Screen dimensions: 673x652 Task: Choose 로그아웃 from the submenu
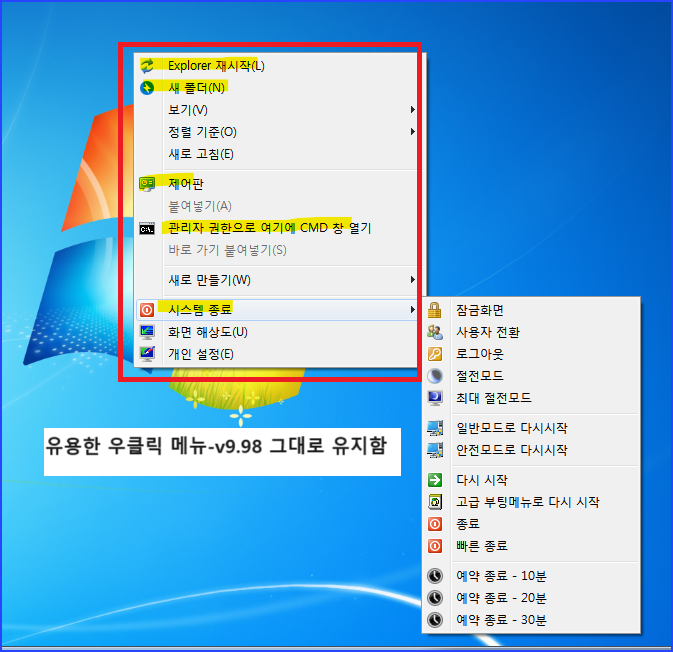point(531,354)
